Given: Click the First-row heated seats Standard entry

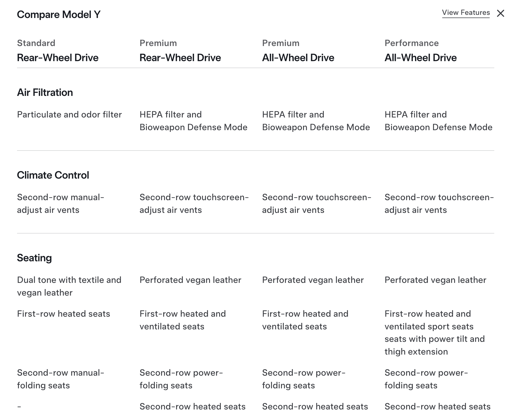Looking at the screenshot, I should (63, 314).
